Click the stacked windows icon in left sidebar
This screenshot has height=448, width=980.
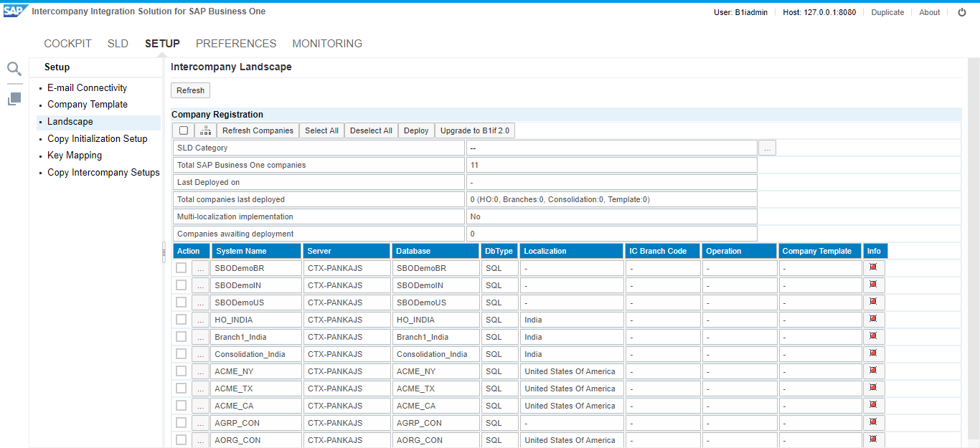coord(14,99)
